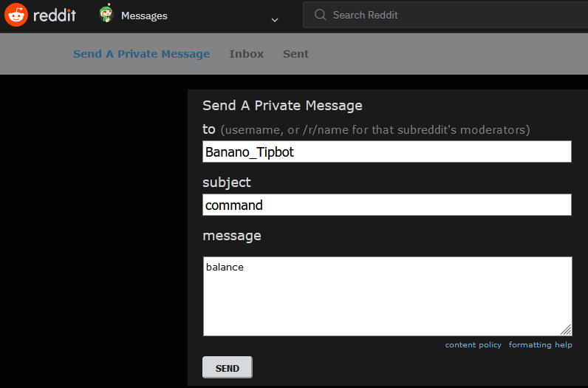Expand the navigation dropdown chevron arrow
This screenshot has width=588, height=388.
[x=275, y=19]
